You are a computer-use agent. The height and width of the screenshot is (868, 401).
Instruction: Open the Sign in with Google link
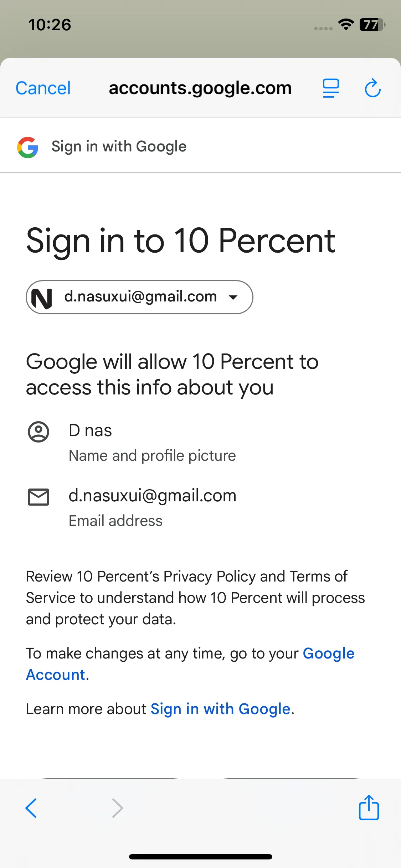(220, 709)
